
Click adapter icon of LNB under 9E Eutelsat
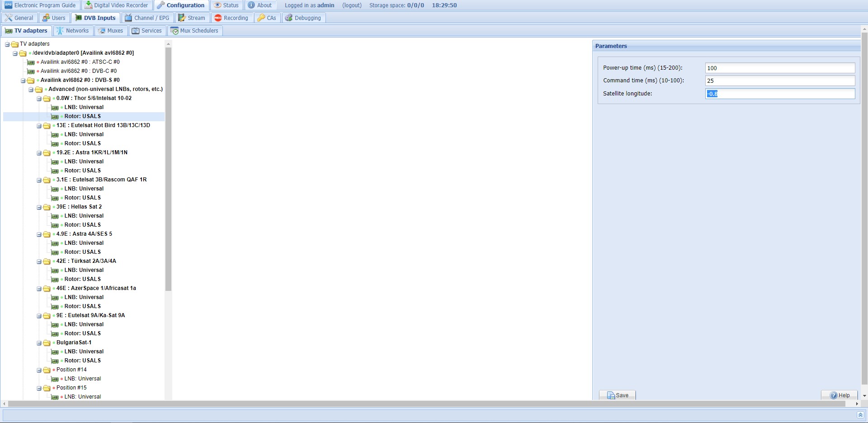pos(55,325)
